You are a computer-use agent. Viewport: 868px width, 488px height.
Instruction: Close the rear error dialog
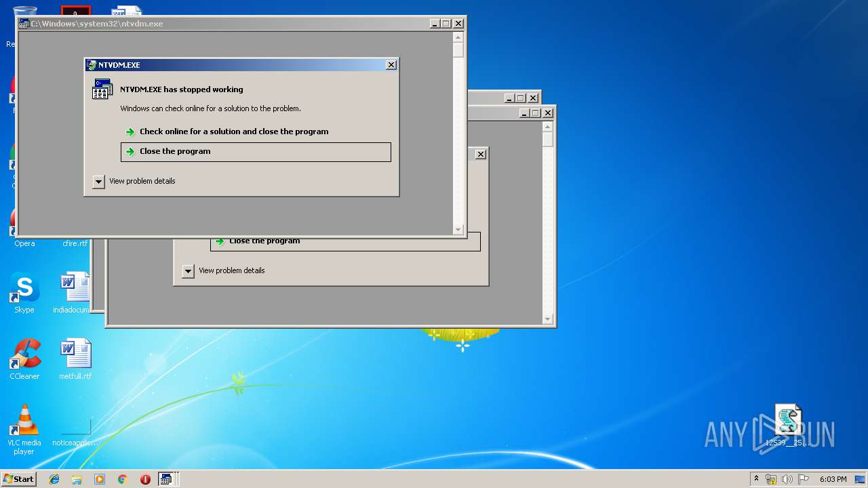(480, 155)
